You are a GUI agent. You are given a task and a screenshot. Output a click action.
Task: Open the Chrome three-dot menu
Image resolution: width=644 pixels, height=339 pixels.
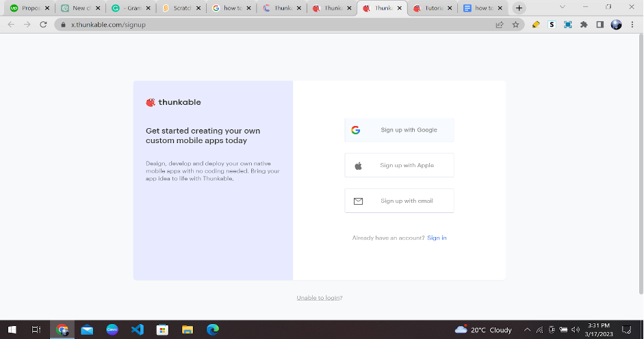click(632, 25)
